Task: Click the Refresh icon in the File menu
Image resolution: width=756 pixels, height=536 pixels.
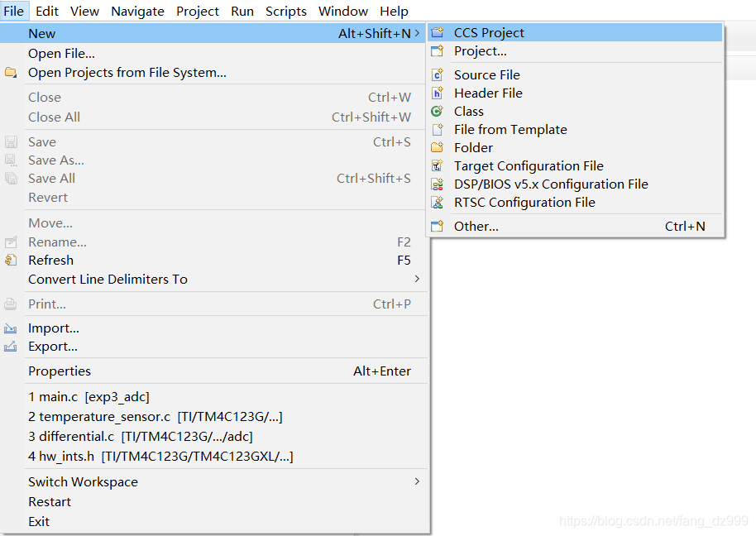Action: 11,261
